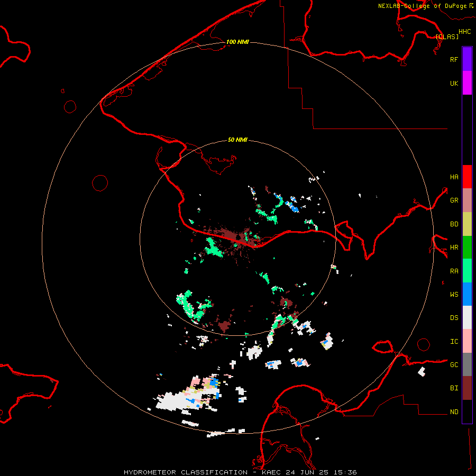
Task: Click the HR dark green legend swatch
Action: 467,247
